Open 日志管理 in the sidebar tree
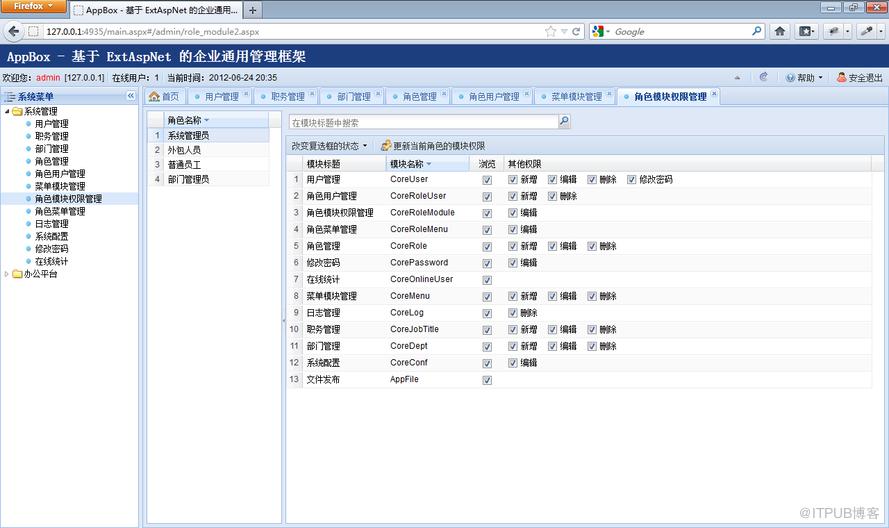This screenshot has height=528, width=889. click(52, 223)
